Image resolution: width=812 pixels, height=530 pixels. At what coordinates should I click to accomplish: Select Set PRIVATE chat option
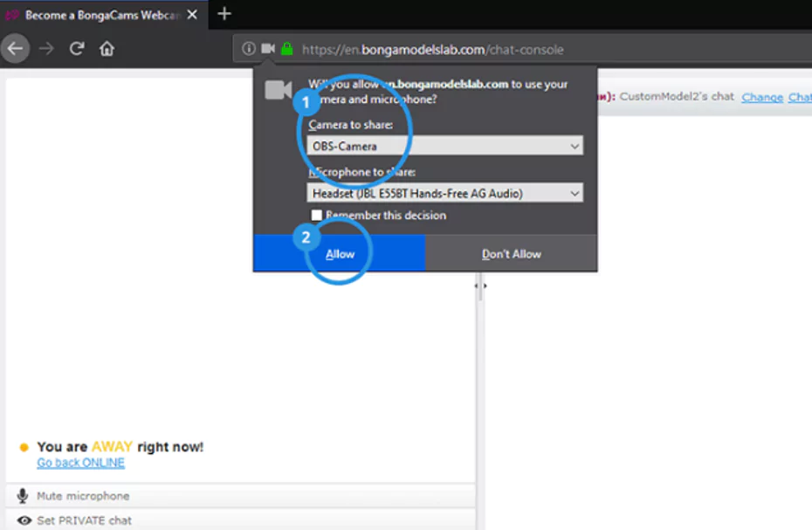click(84, 520)
